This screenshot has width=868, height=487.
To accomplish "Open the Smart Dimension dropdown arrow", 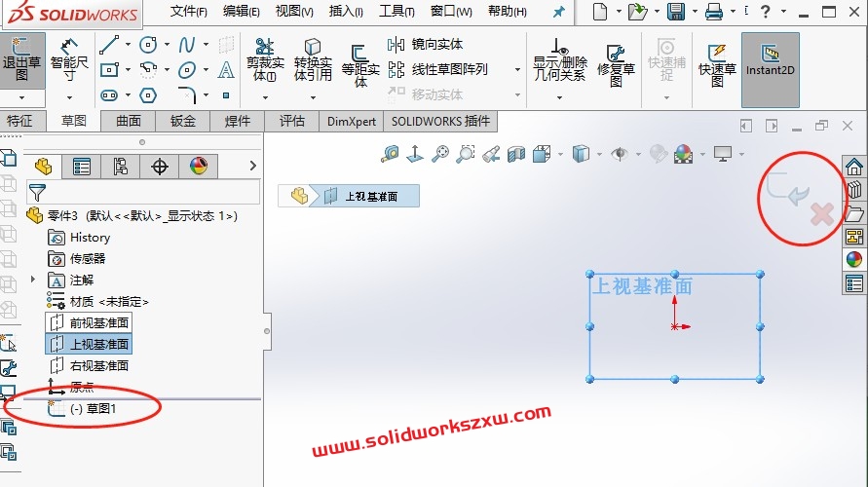I will coord(69,98).
